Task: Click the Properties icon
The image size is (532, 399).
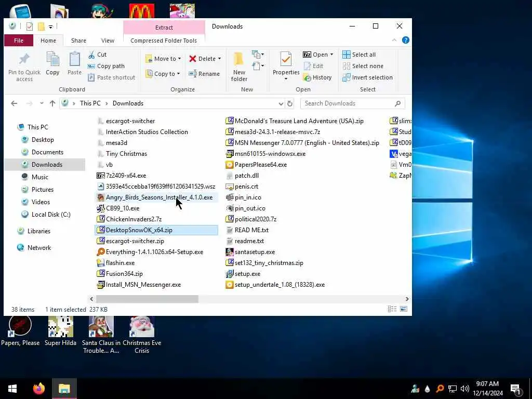Action: pyautogui.click(x=286, y=59)
